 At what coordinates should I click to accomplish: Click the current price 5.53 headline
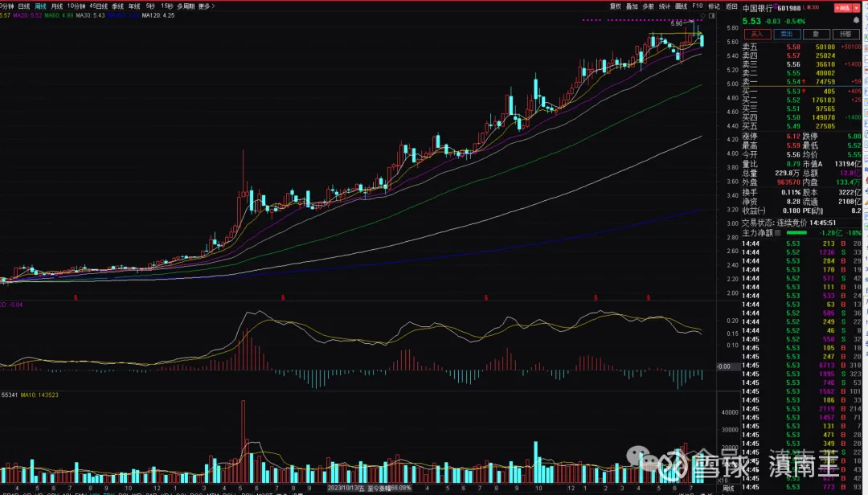tap(751, 21)
